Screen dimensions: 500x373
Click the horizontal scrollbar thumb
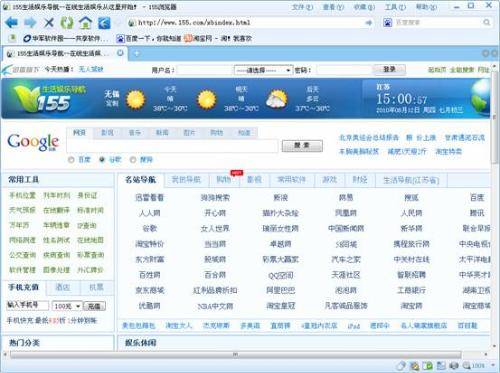235,354
